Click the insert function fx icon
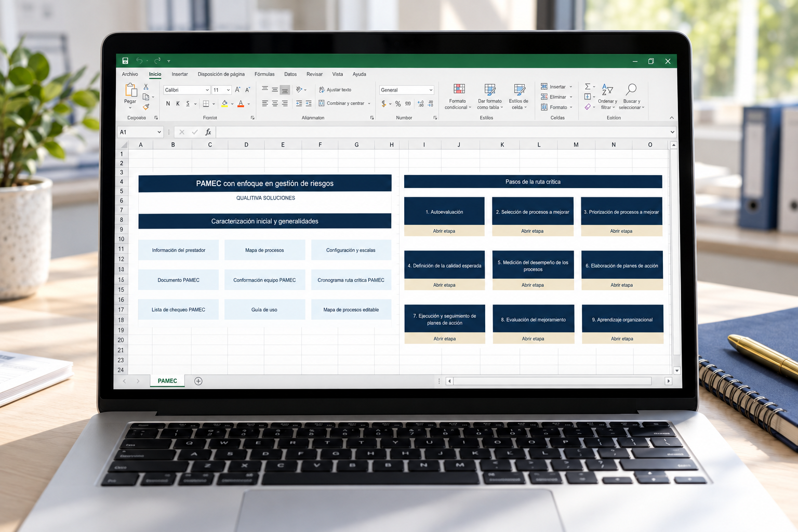This screenshot has height=532, width=798. tap(208, 132)
